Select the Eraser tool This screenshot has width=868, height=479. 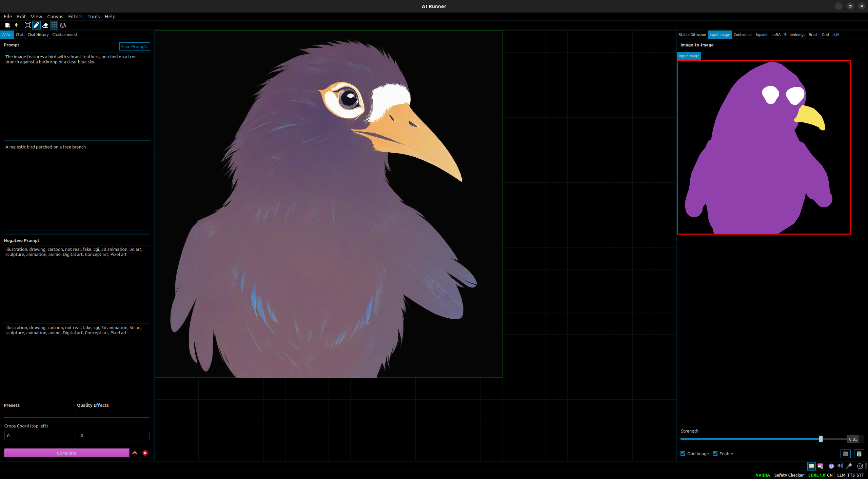(x=45, y=25)
